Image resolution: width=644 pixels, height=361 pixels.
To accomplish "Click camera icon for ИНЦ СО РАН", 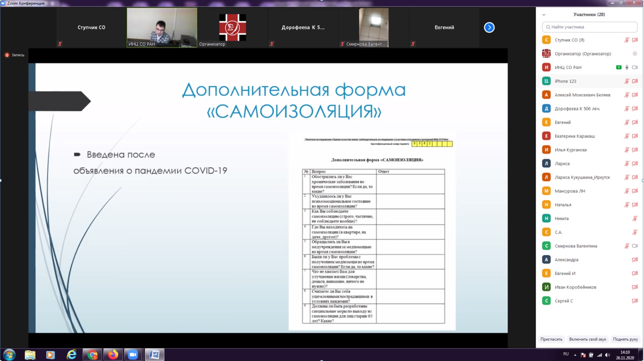I will click(x=635, y=67).
